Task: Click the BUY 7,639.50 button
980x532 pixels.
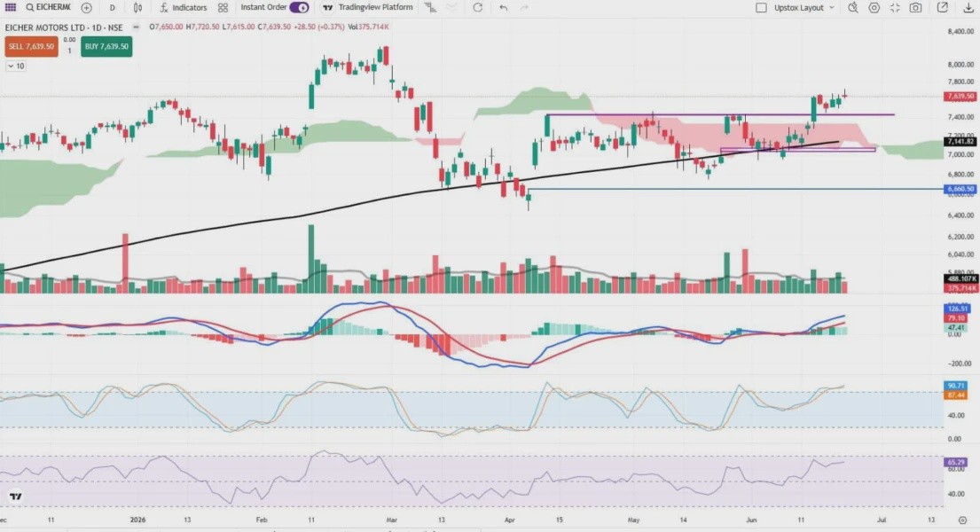Action: [x=106, y=47]
